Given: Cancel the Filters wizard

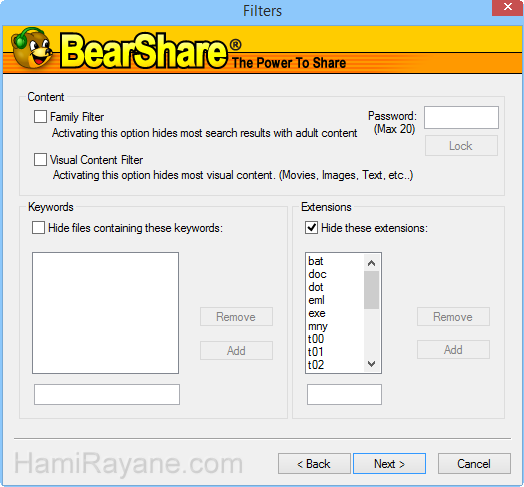Looking at the screenshot, I should click(x=474, y=464).
